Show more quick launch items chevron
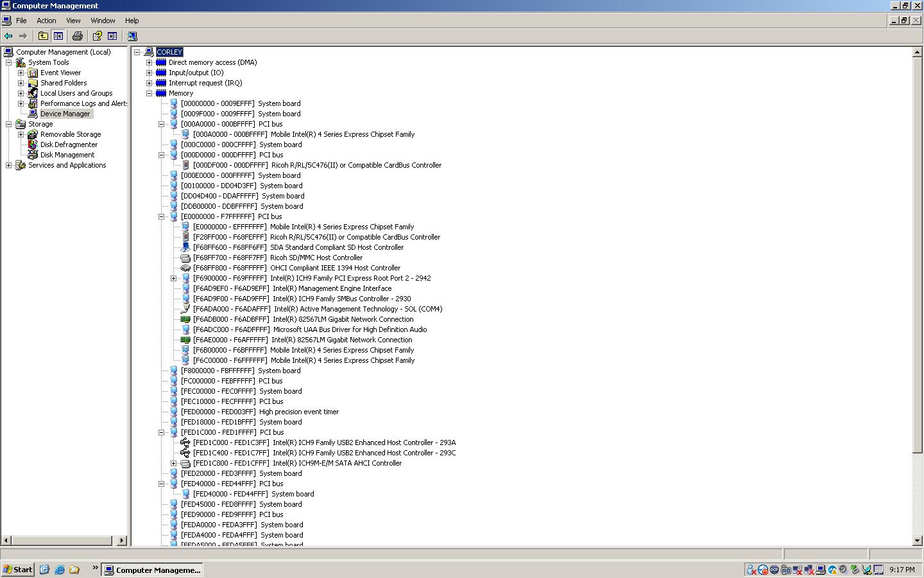 tap(96, 568)
